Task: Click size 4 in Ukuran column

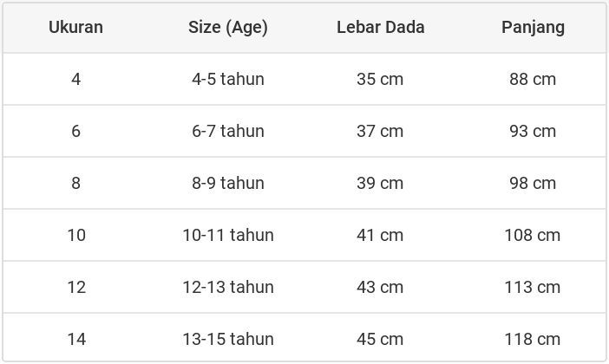Action: 76,79
